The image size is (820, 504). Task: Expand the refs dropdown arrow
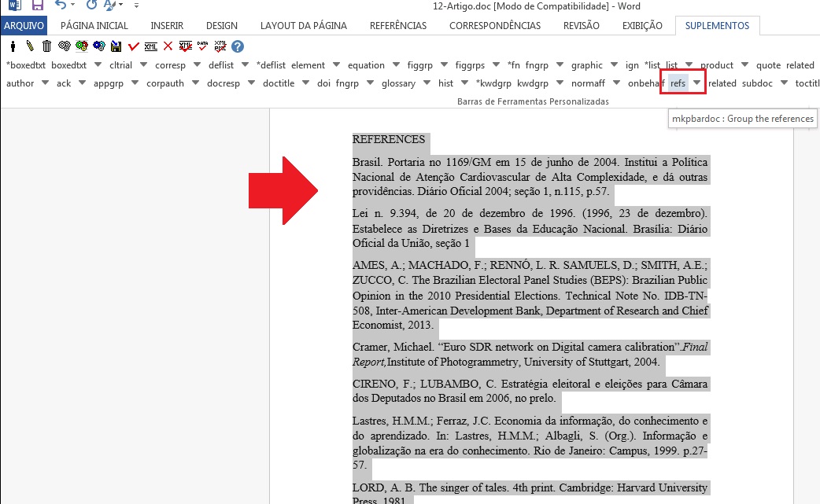(696, 83)
